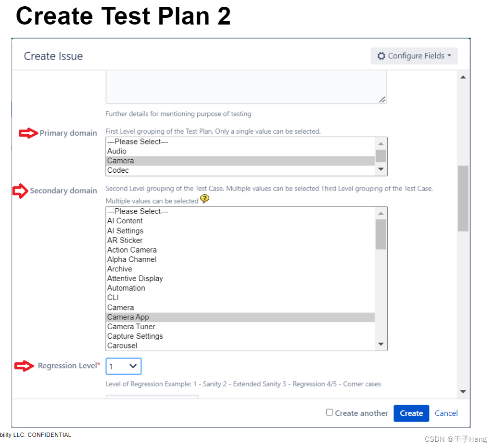Screen dimensions: 494x448
Task: Click the Cancel link
Action: (446, 413)
